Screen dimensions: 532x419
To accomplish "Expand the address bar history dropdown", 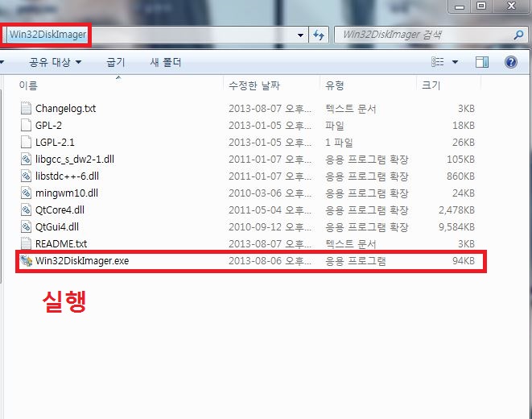I will click(300, 35).
